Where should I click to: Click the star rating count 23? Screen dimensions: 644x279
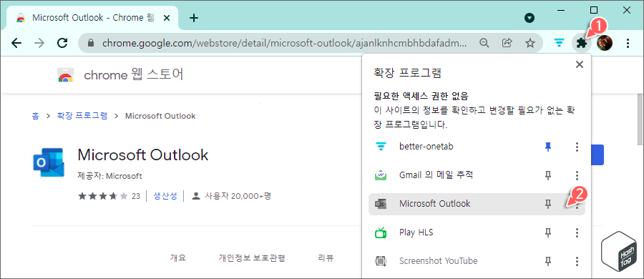pyautogui.click(x=135, y=197)
